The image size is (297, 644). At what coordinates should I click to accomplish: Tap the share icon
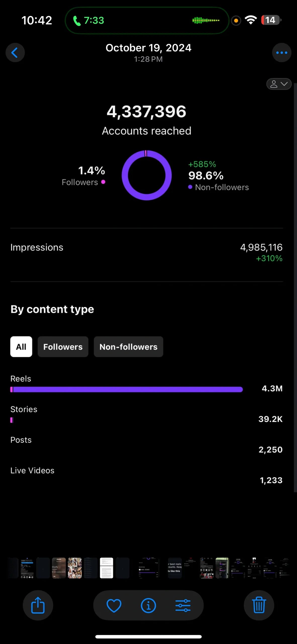(38, 605)
